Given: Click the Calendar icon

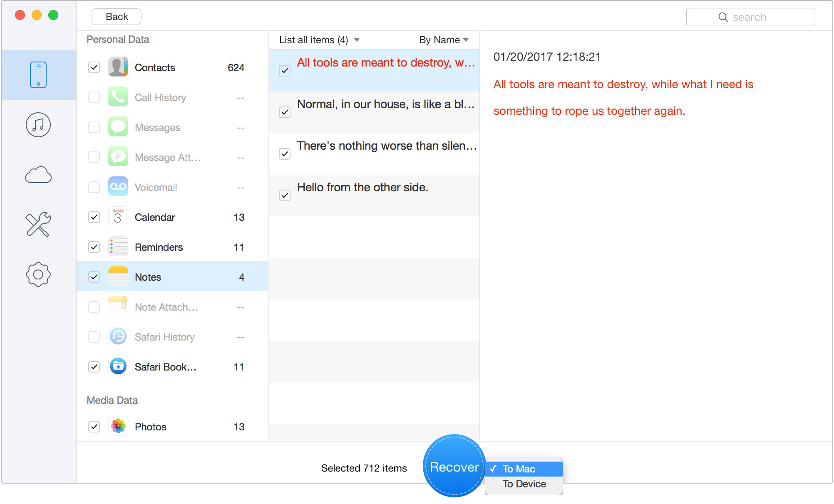Looking at the screenshot, I should pos(118,217).
